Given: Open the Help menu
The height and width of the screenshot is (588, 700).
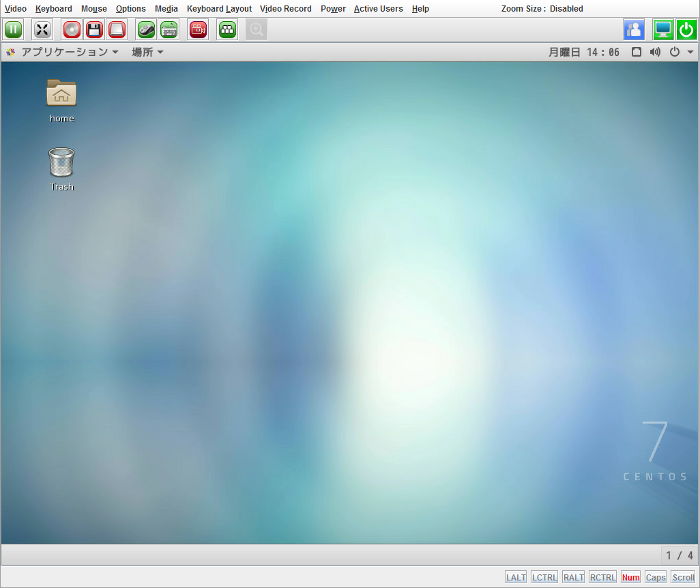Looking at the screenshot, I should pyautogui.click(x=420, y=8).
